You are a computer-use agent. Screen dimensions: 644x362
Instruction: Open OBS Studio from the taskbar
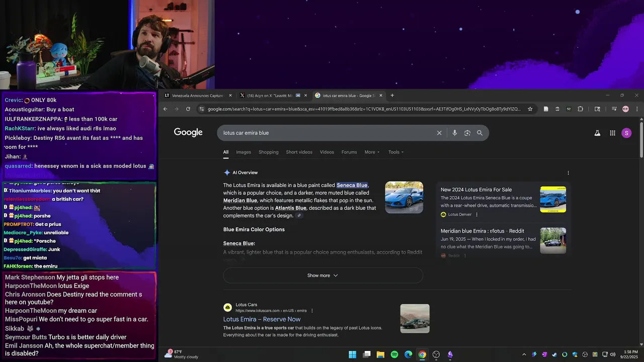coord(436,354)
